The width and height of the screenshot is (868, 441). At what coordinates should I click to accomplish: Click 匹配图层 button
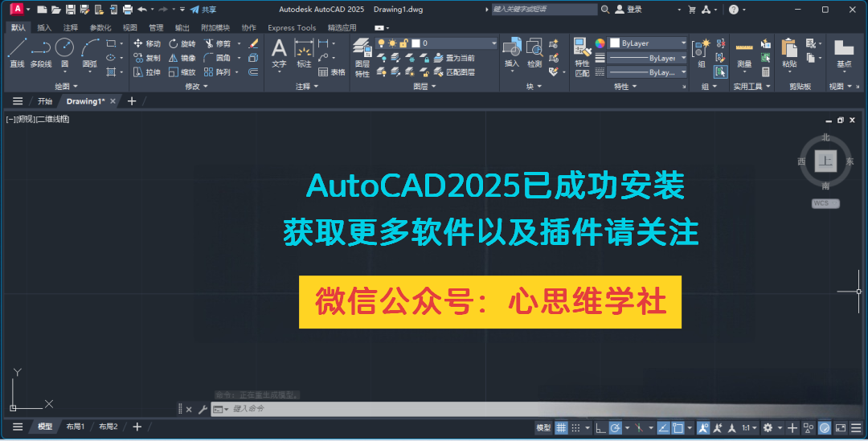[454, 72]
